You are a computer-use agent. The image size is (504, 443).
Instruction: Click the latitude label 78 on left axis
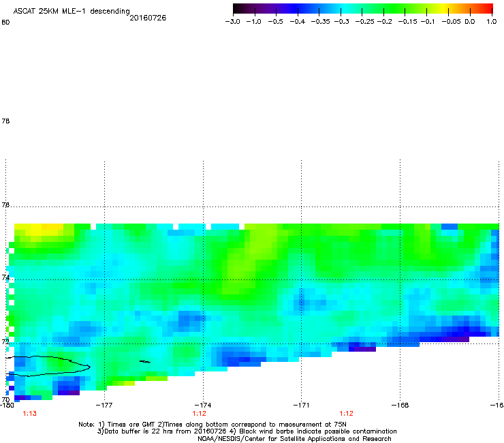(x=5, y=121)
